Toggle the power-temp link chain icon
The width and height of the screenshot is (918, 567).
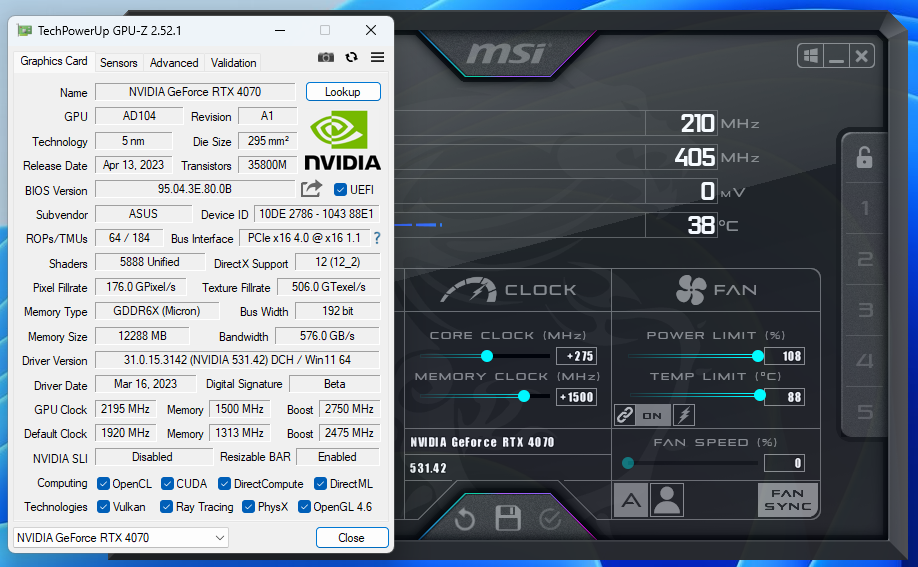click(625, 415)
